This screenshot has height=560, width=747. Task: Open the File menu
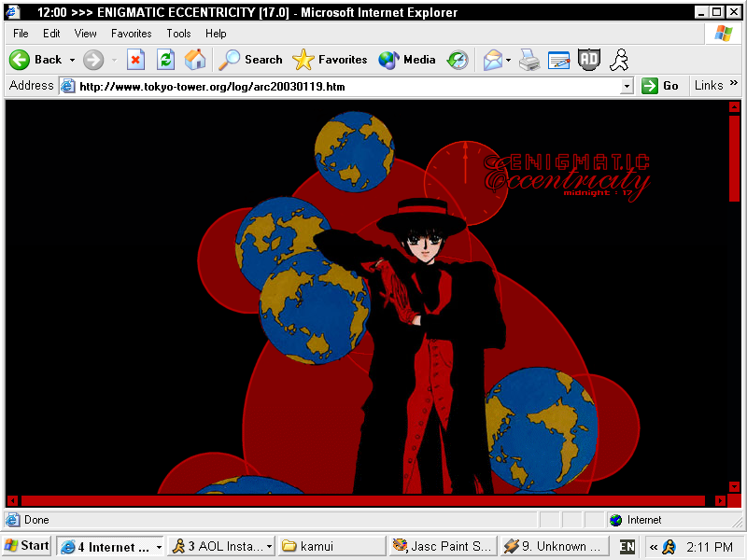point(21,34)
